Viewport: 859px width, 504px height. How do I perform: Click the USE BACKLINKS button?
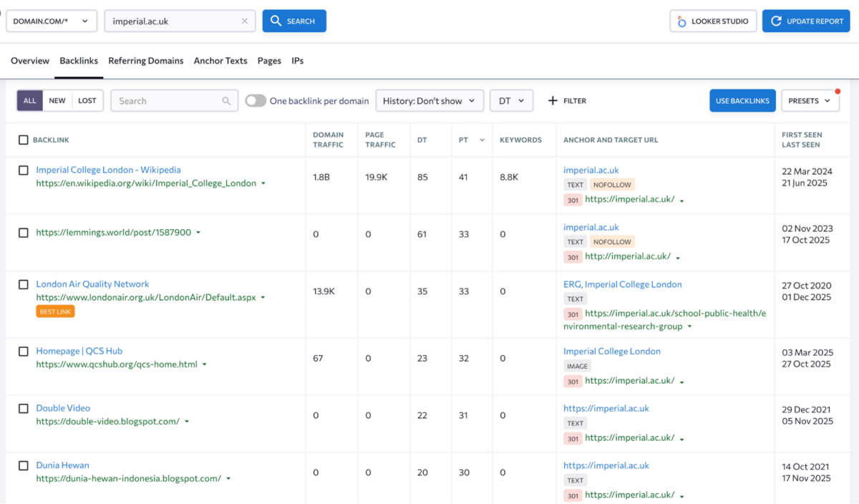pos(742,101)
